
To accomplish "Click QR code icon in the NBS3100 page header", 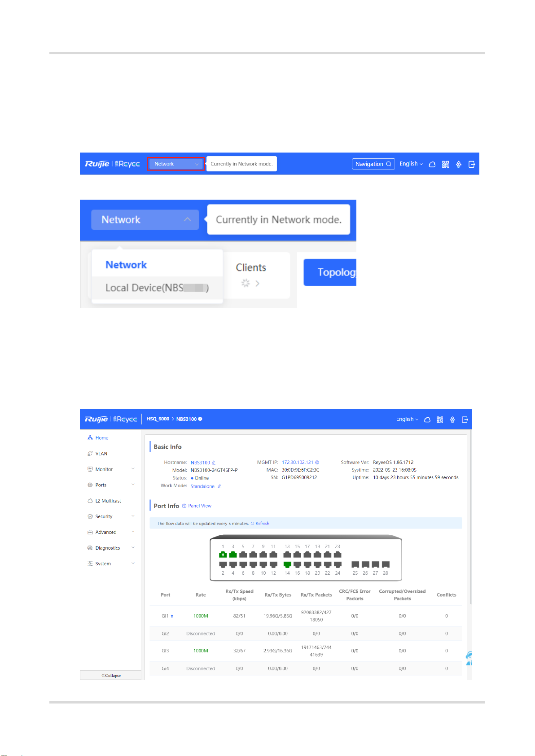I will click(440, 420).
